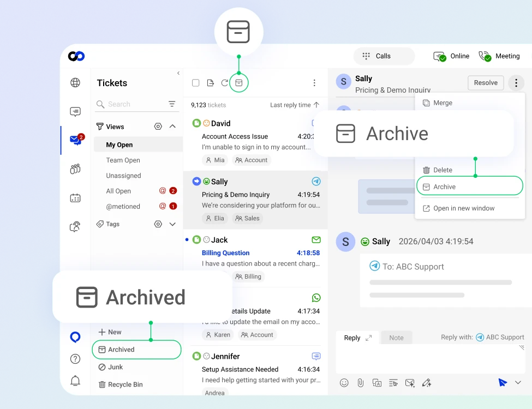Open the filter icon beside the Search field
This screenshot has height=409, width=532.
coord(172,104)
